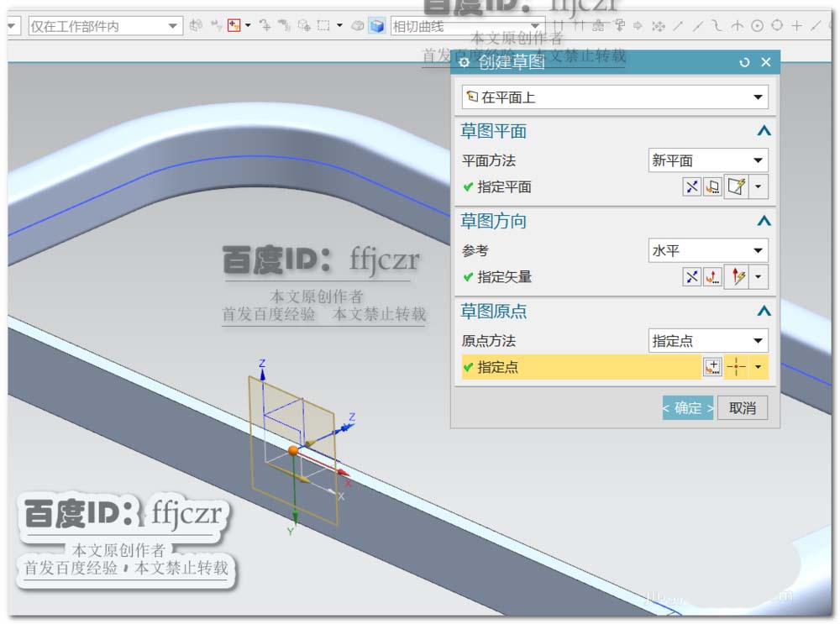Open the 在平面上 sketch type dropdown
840x624 pixels.
(615, 97)
